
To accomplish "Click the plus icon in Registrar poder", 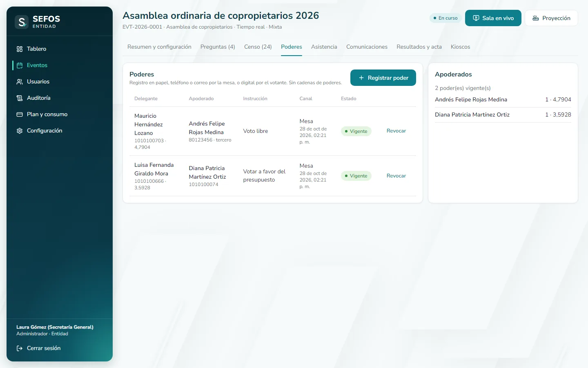I will pos(361,78).
